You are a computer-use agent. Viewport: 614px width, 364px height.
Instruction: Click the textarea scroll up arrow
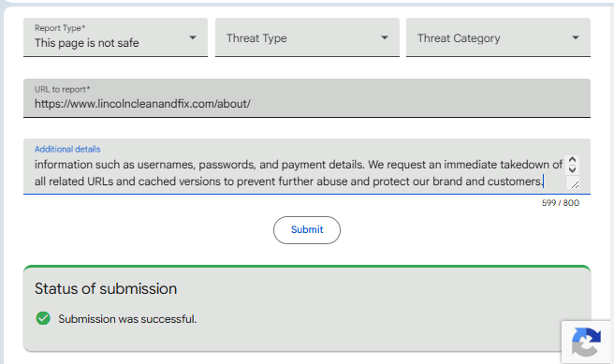572,160
